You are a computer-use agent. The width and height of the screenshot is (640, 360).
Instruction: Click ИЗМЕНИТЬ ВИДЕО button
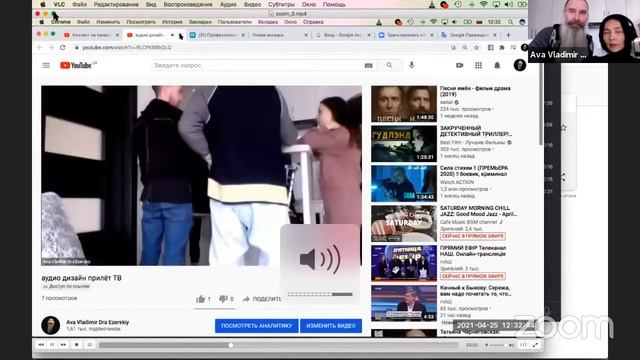[x=331, y=326]
